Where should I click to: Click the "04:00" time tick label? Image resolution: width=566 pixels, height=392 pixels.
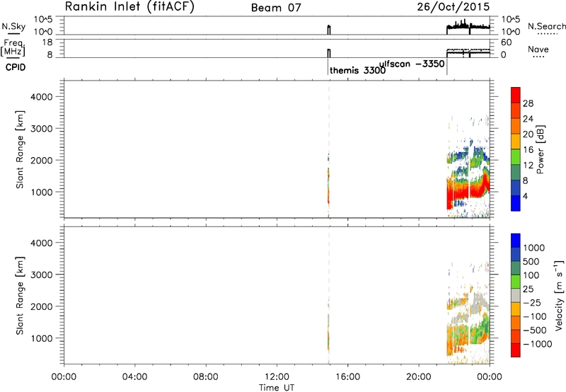point(135,377)
